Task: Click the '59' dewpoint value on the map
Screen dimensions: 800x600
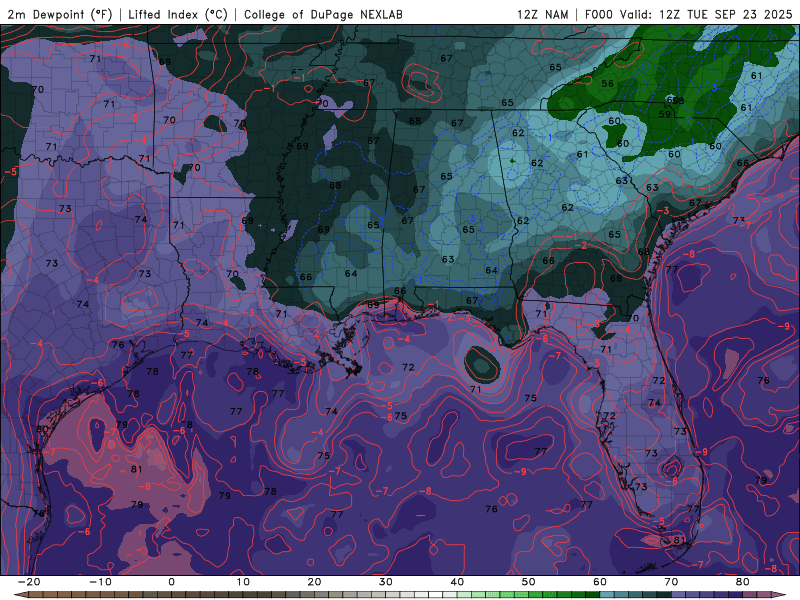Action: [664, 114]
